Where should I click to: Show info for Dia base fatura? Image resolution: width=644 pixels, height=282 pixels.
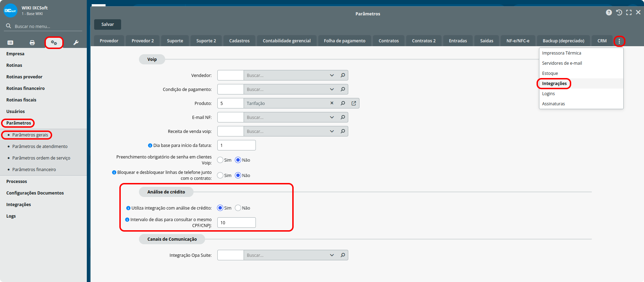click(x=150, y=146)
